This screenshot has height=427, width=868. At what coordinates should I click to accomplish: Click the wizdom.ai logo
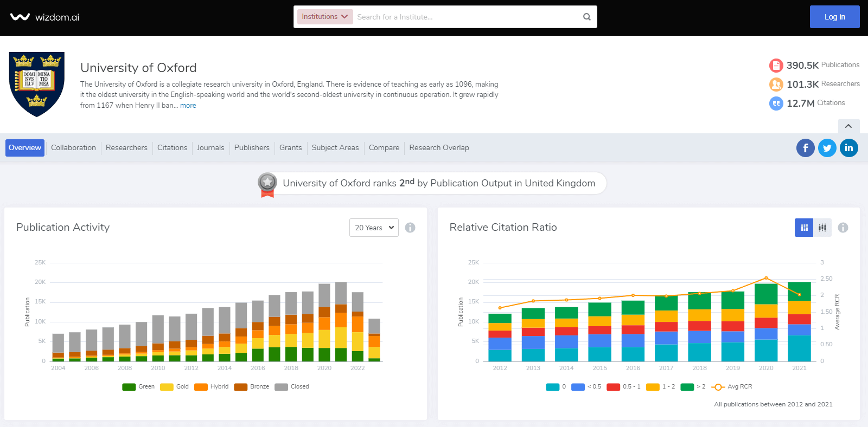click(x=44, y=17)
